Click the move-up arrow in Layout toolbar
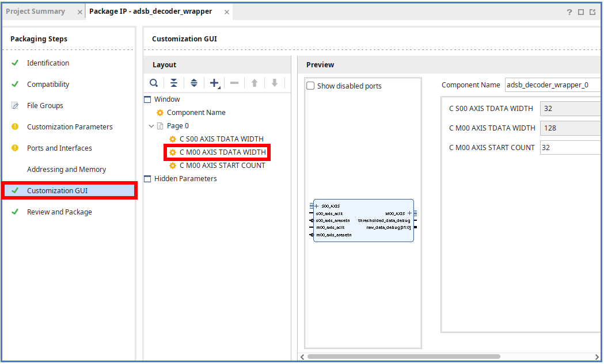 pyautogui.click(x=254, y=83)
